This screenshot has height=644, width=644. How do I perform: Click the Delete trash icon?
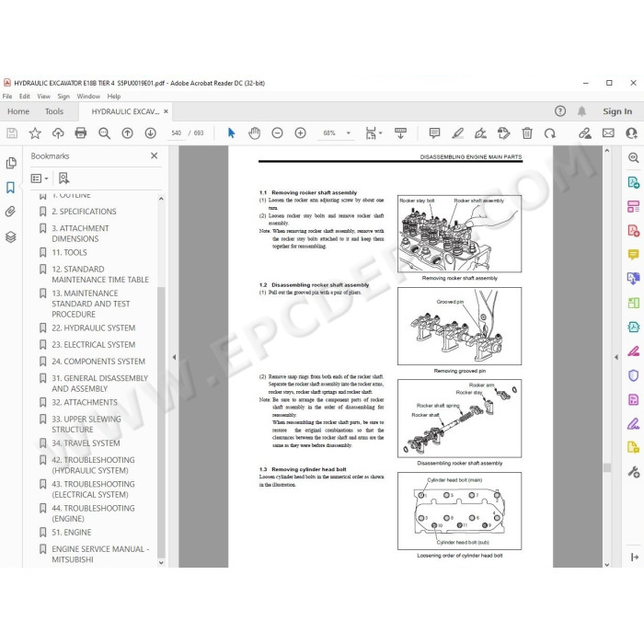(x=527, y=133)
